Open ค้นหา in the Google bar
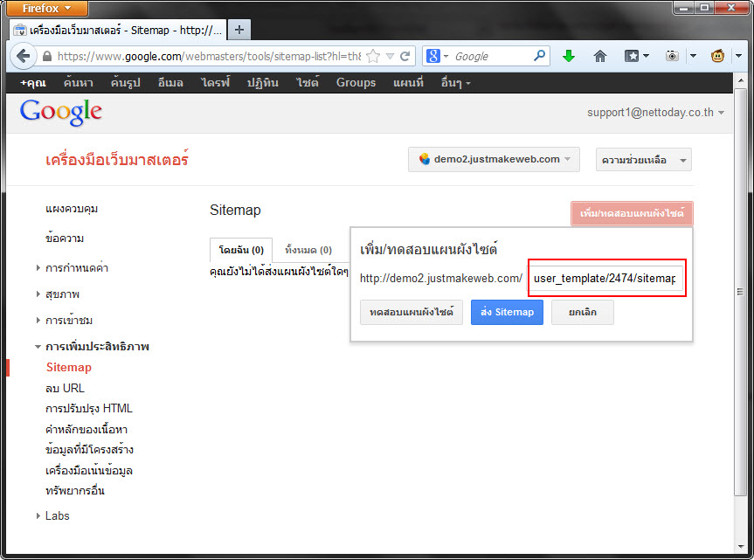This screenshot has height=560, width=754. 79,83
